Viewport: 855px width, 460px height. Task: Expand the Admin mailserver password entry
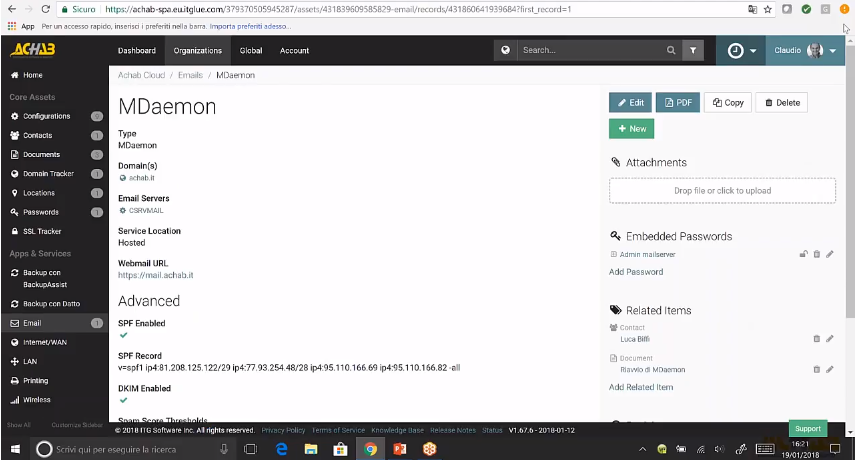point(613,255)
